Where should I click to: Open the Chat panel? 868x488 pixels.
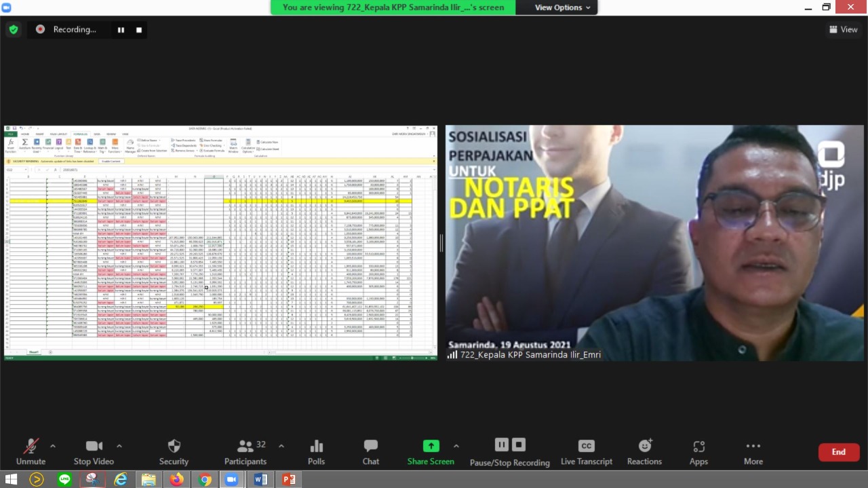click(x=370, y=452)
